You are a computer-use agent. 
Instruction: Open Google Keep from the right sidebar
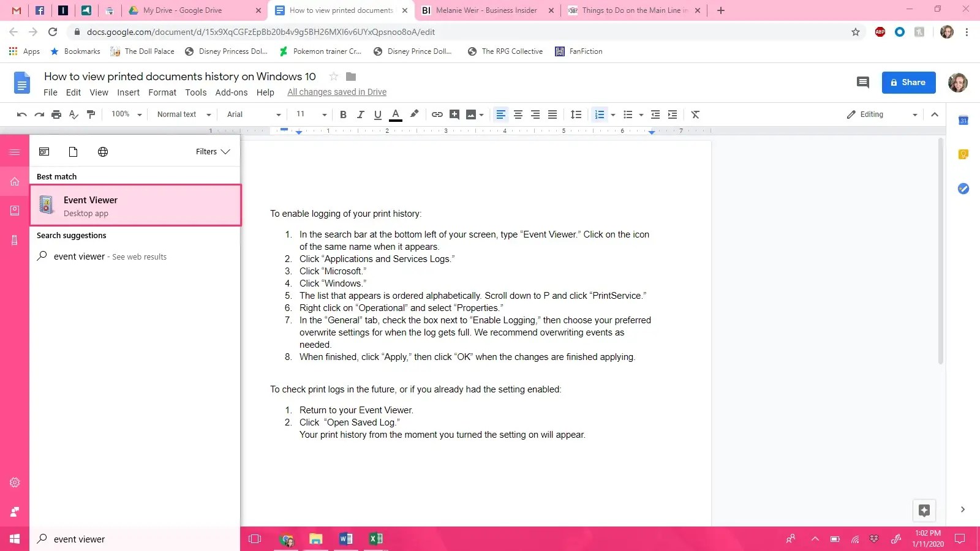[963, 154]
